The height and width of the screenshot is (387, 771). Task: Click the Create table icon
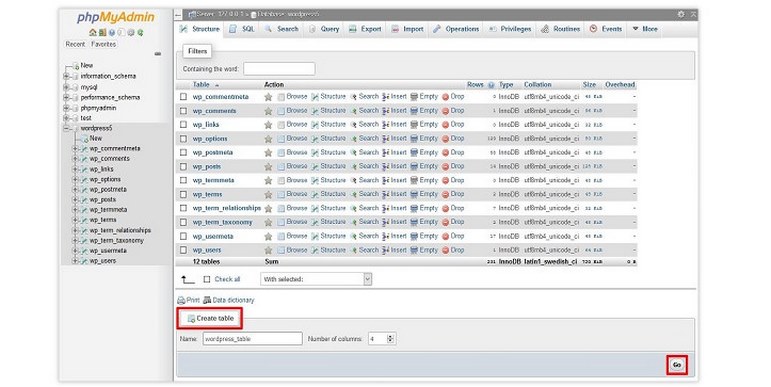click(x=191, y=319)
